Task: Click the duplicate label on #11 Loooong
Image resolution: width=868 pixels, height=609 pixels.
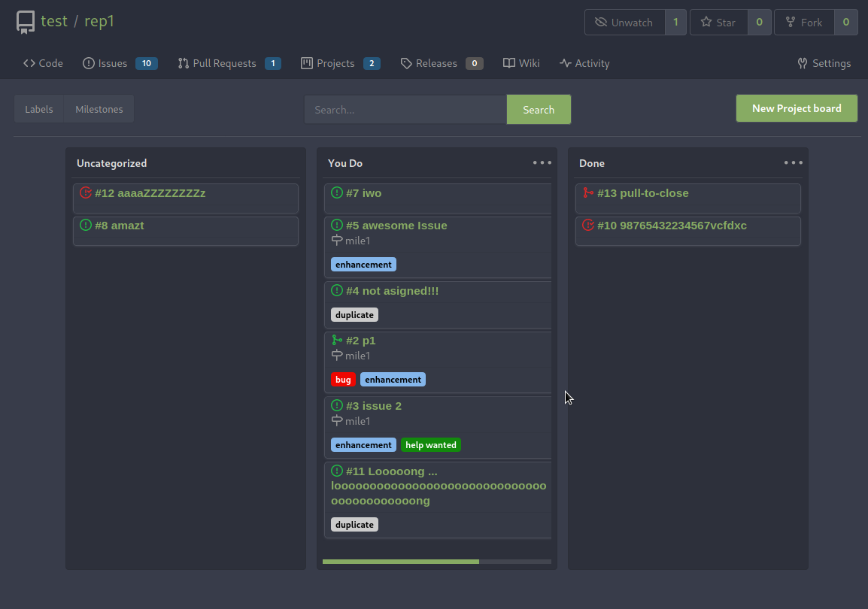Action: coord(355,524)
